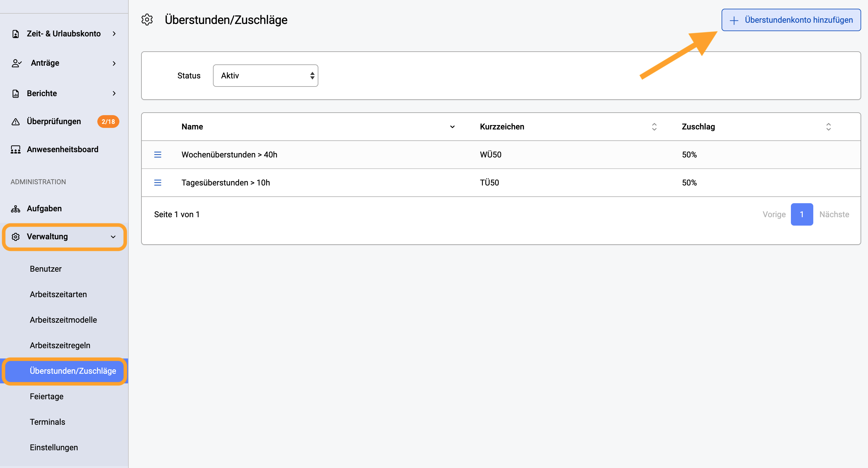Go to Terminals submenu
This screenshot has width=868, height=468.
pos(48,422)
